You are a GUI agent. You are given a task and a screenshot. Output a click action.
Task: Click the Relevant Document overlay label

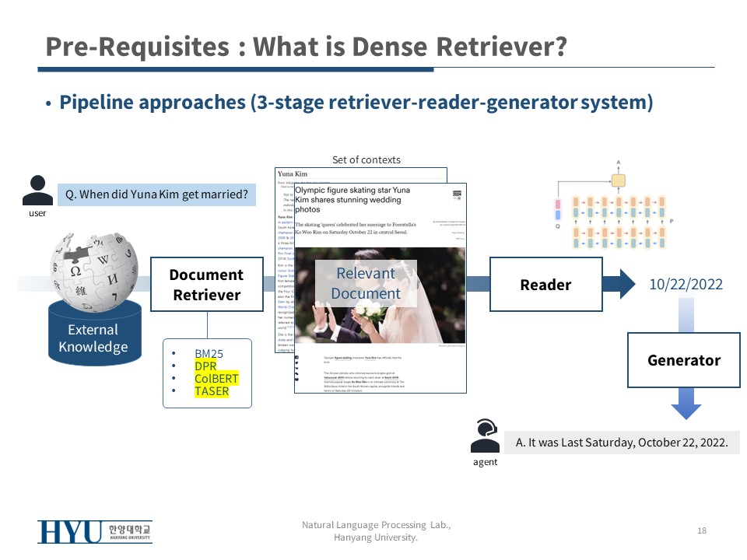coord(366,283)
